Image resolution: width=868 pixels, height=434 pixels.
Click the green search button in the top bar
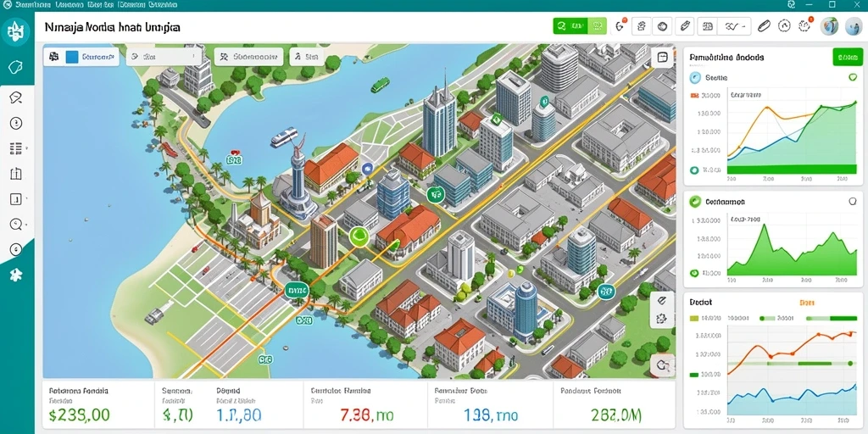point(570,26)
